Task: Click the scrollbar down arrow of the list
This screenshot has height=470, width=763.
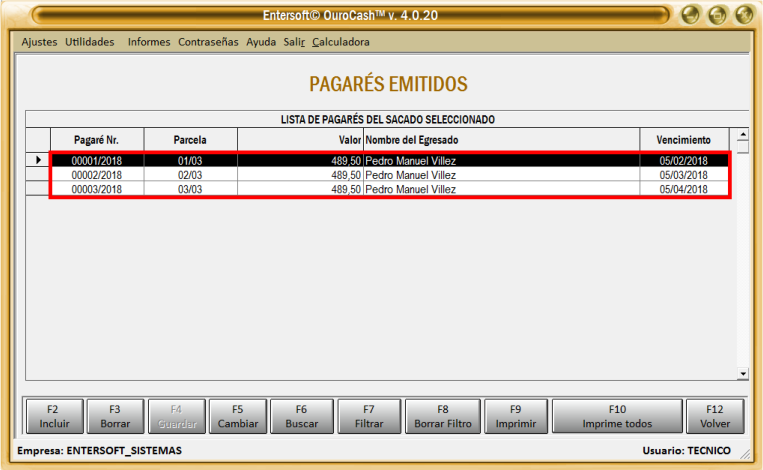Action: click(x=743, y=374)
